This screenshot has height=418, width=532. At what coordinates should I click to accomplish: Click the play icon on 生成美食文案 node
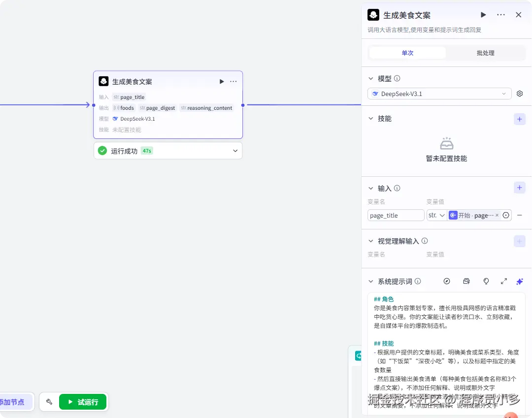coord(221,81)
